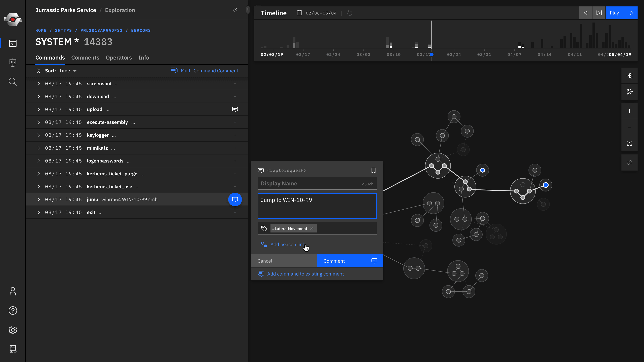Click Cancel to dismiss comment dialog
Screen dimensions: 644x362
pyautogui.click(x=265, y=261)
